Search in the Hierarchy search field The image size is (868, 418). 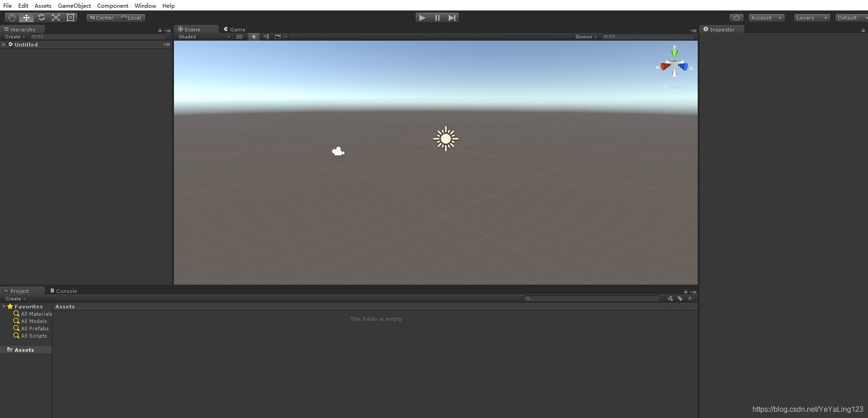point(98,37)
